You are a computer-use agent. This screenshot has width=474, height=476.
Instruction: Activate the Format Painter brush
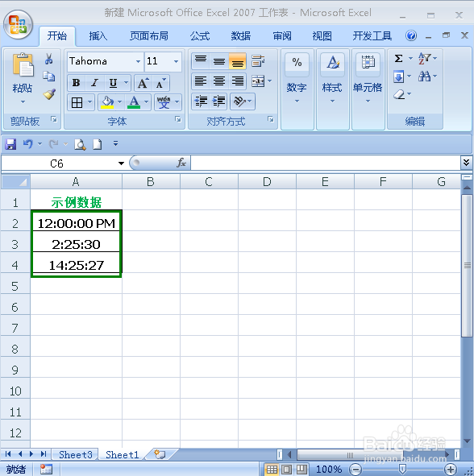click(49, 94)
